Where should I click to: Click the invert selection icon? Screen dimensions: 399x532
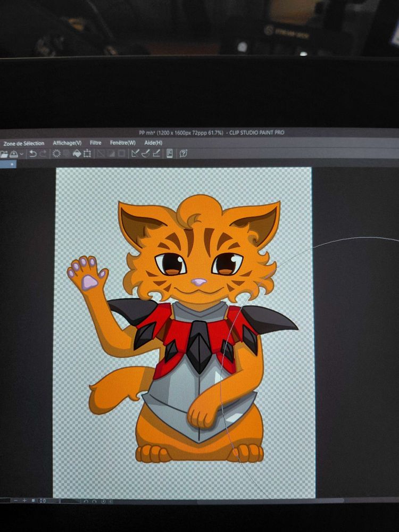coord(111,154)
